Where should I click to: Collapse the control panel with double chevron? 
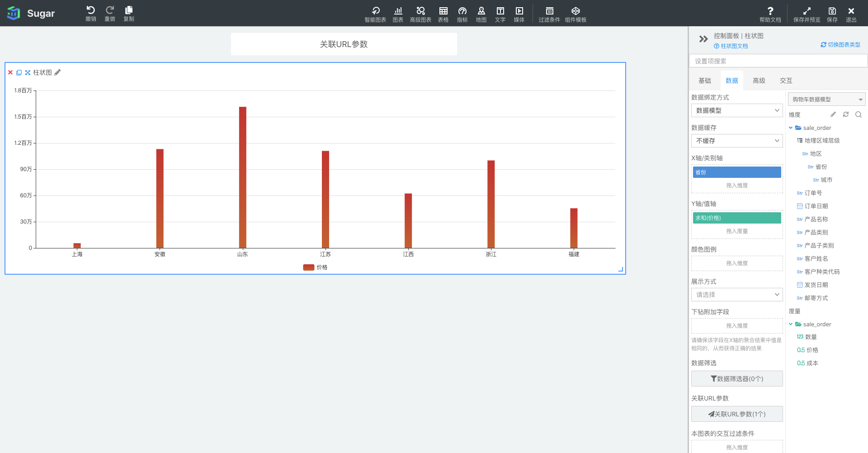tap(703, 39)
